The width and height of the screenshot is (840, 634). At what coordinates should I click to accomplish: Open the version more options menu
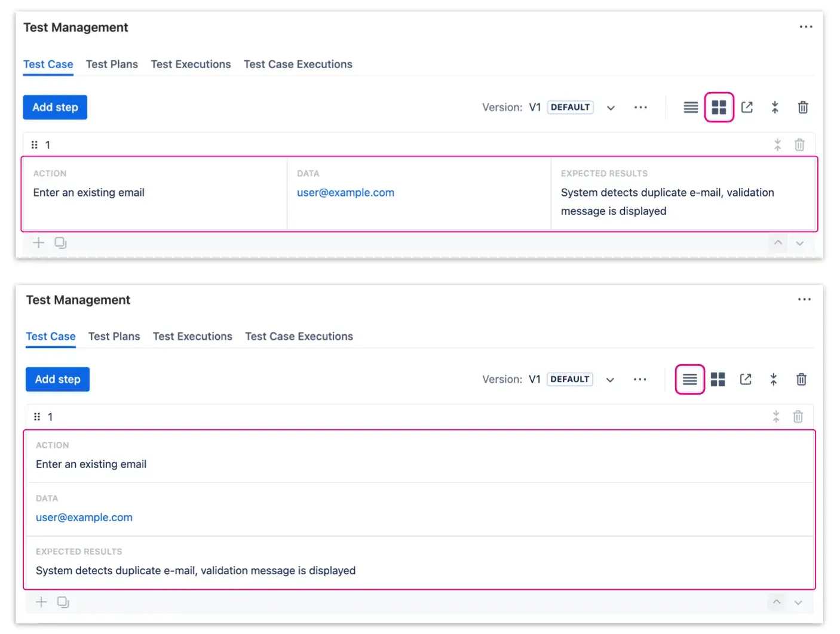640,107
